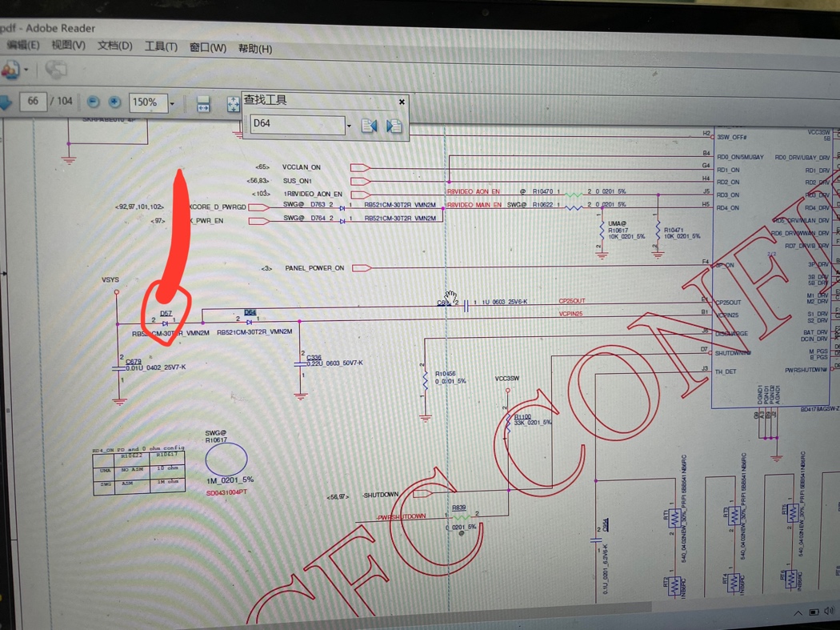Open the 工具(T) menu

161,46
